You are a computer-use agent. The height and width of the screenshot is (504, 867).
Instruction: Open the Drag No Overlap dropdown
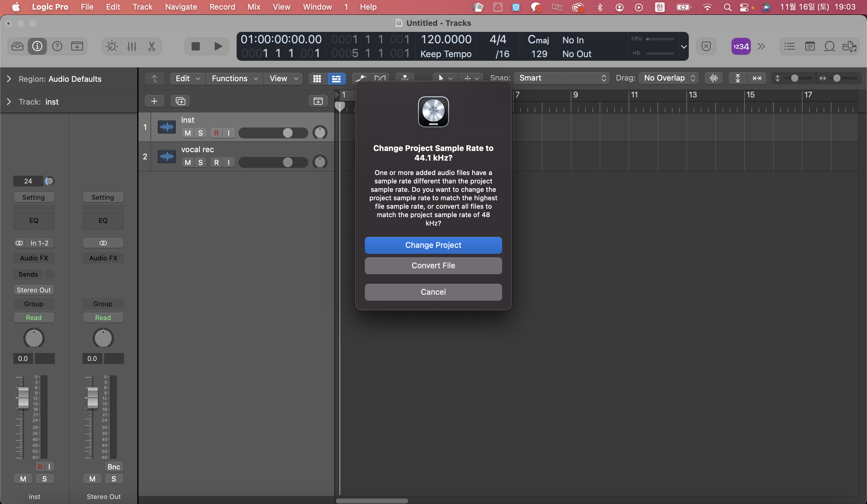pos(669,78)
